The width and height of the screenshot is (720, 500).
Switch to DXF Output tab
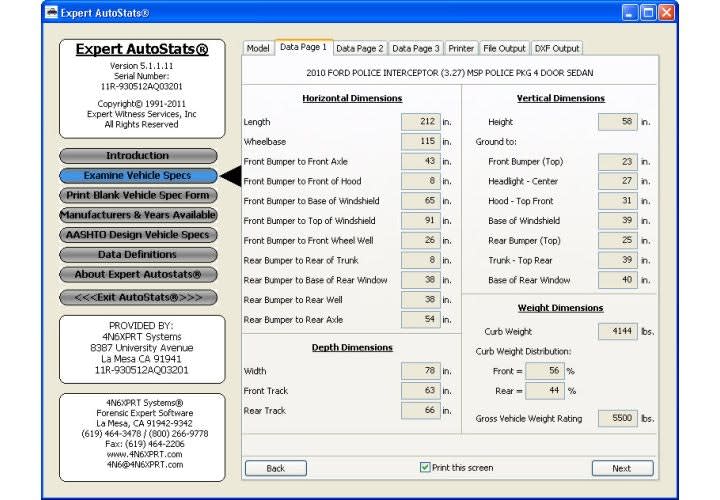[x=555, y=48]
